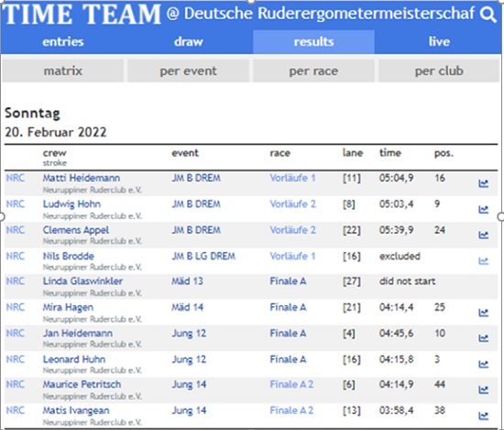Click NRC club link for Nils Brodde

(x=15, y=256)
